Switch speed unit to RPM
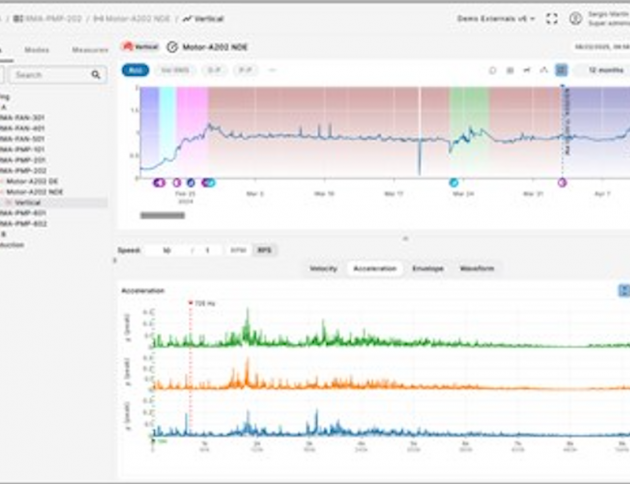630x484 pixels. [x=237, y=250]
